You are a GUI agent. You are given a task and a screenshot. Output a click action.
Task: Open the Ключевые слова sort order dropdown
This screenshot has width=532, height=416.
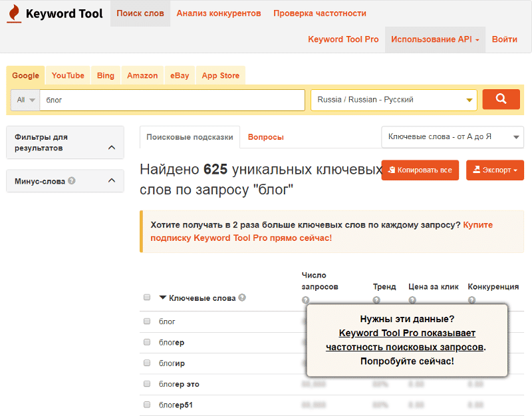[452, 136]
